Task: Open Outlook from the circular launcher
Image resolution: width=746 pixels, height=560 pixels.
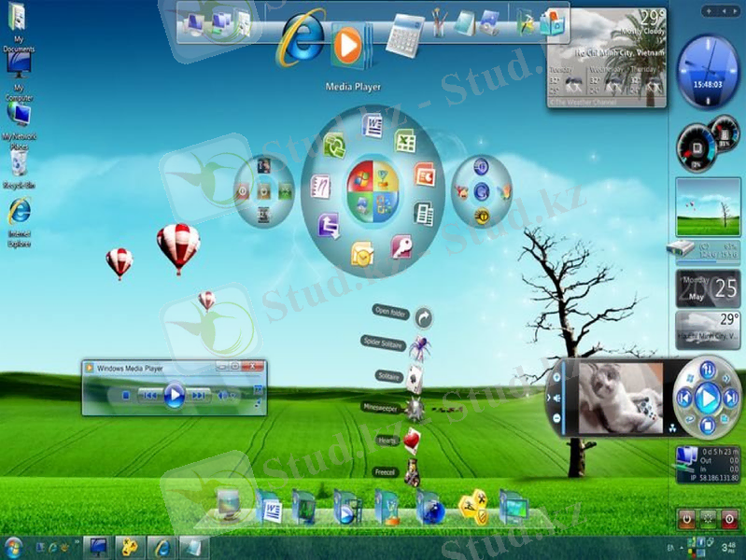Action: pyautogui.click(x=362, y=253)
